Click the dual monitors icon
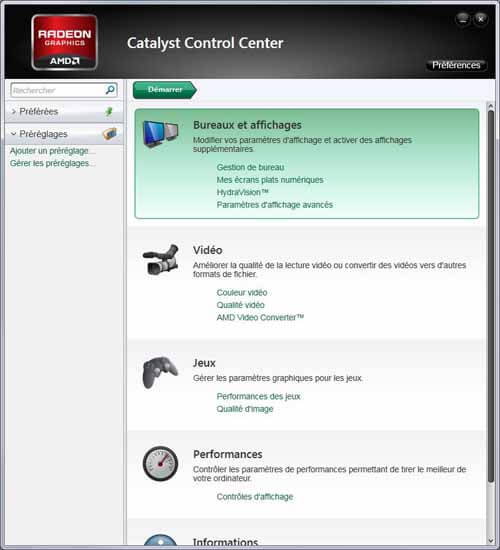The height and width of the screenshot is (550, 500). (x=161, y=133)
